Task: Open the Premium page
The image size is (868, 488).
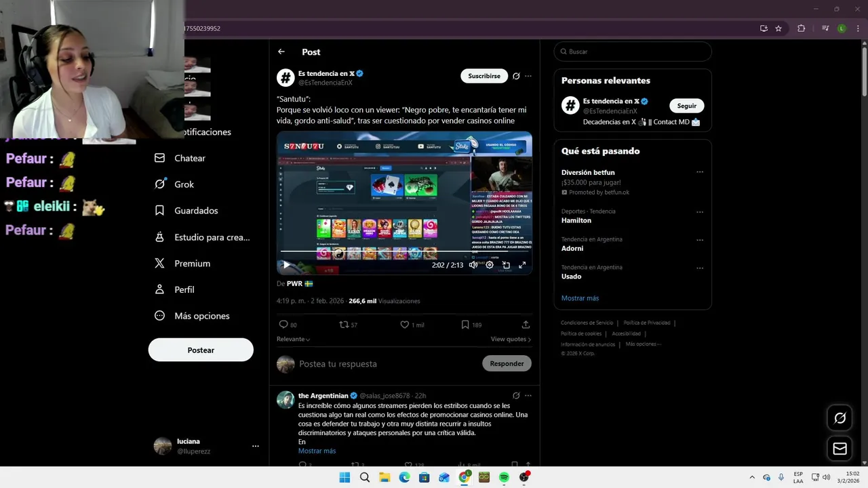Action: (x=182, y=264)
